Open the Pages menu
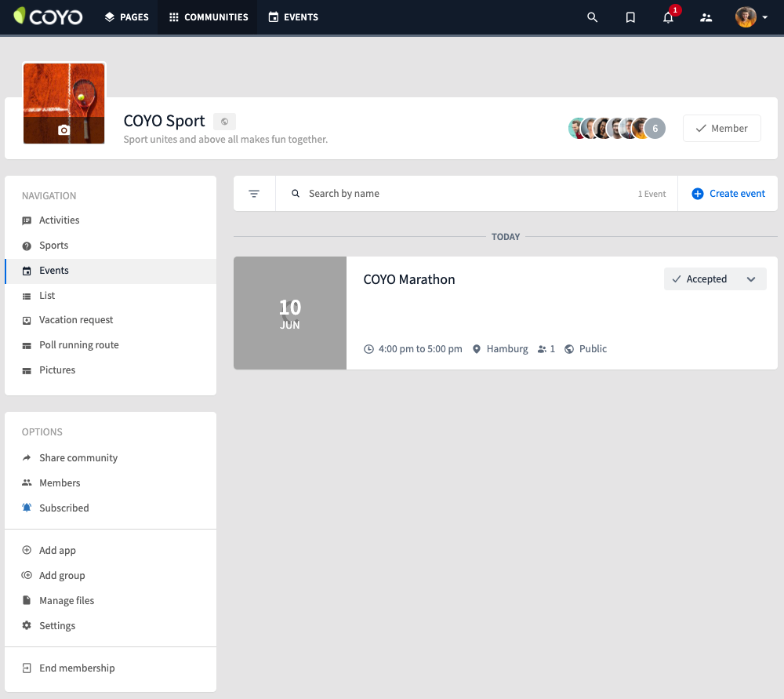 tap(126, 17)
